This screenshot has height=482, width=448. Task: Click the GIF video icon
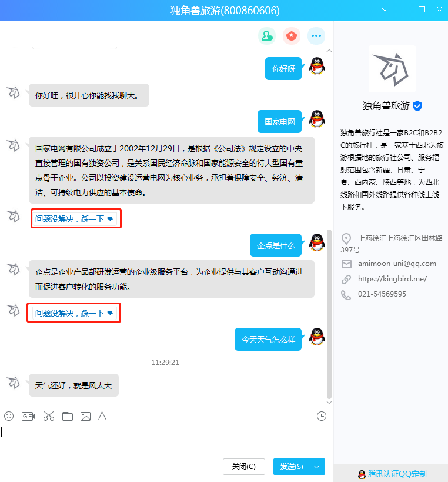pos(29,416)
